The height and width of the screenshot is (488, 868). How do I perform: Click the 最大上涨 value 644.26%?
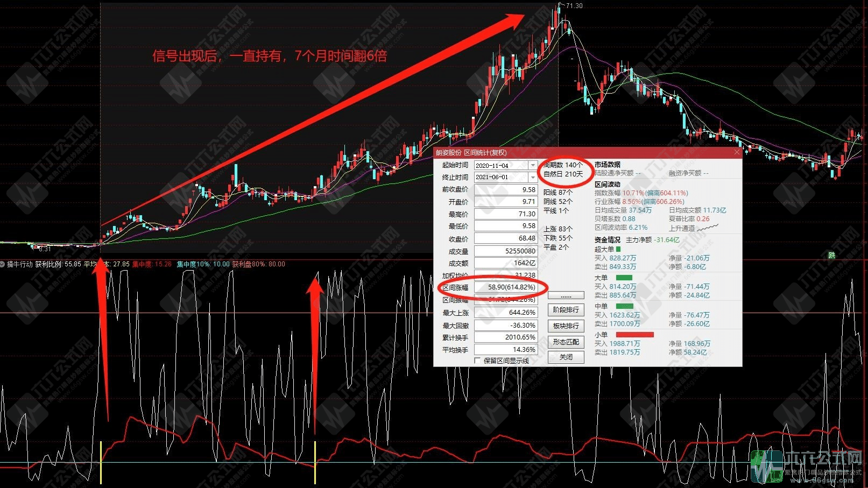pos(505,313)
